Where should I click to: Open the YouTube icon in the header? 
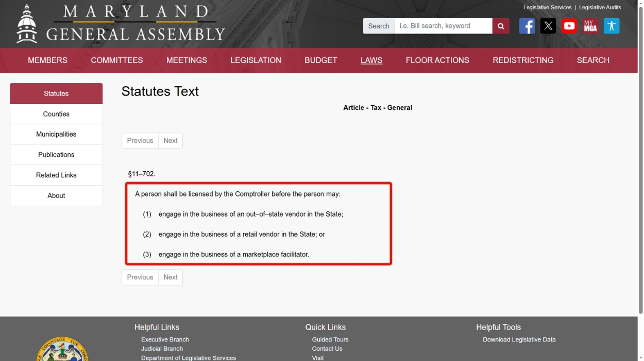pyautogui.click(x=569, y=26)
